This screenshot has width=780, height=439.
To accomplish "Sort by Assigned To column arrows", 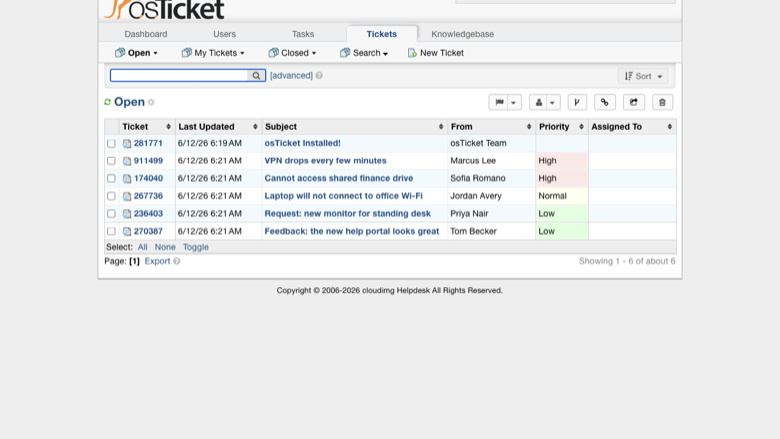I will coord(670,127).
